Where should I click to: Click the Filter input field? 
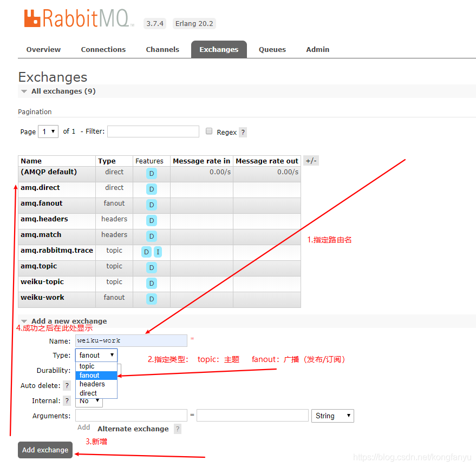(x=153, y=131)
